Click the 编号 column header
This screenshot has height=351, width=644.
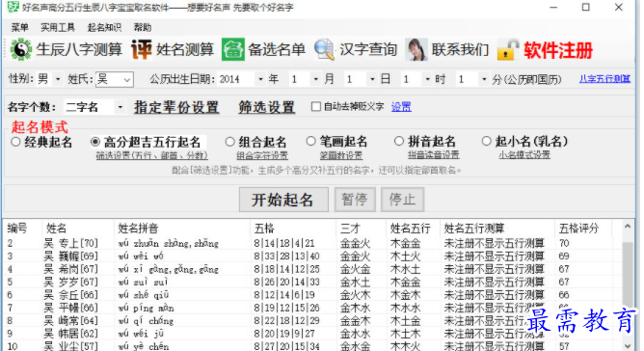pos(17,229)
